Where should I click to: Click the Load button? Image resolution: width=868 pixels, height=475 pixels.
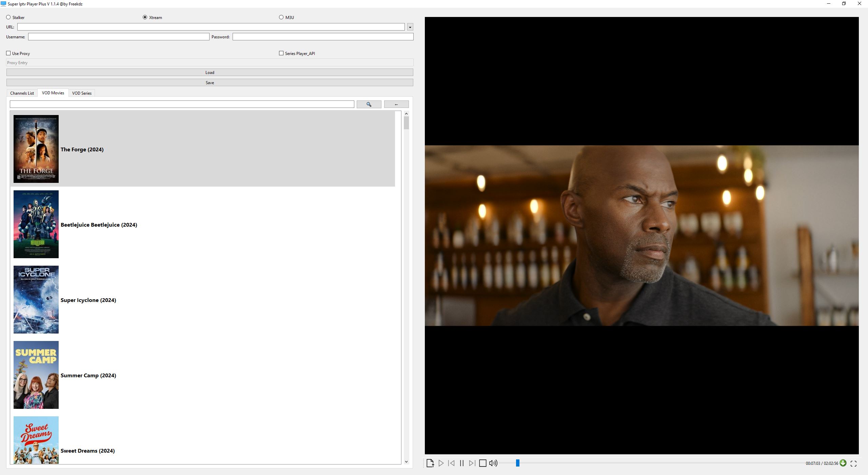click(x=209, y=72)
